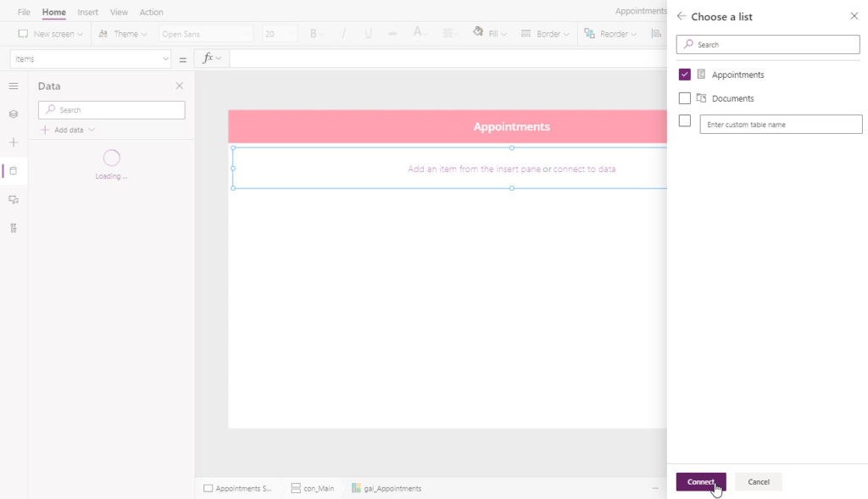This screenshot has height=499, width=868.
Task: Tick the custom table name checkbox
Action: [x=684, y=120]
